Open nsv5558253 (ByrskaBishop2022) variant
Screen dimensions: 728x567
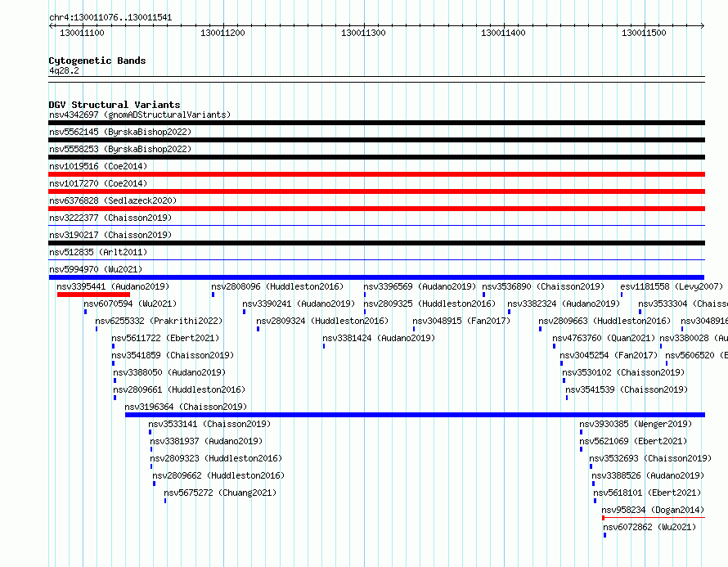coord(120,149)
